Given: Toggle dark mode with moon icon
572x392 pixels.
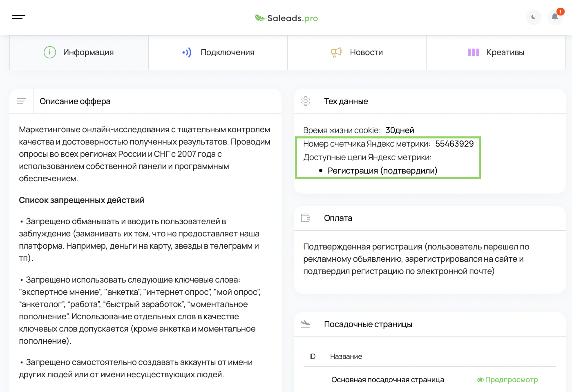Looking at the screenshot, I should click(533, 17).
